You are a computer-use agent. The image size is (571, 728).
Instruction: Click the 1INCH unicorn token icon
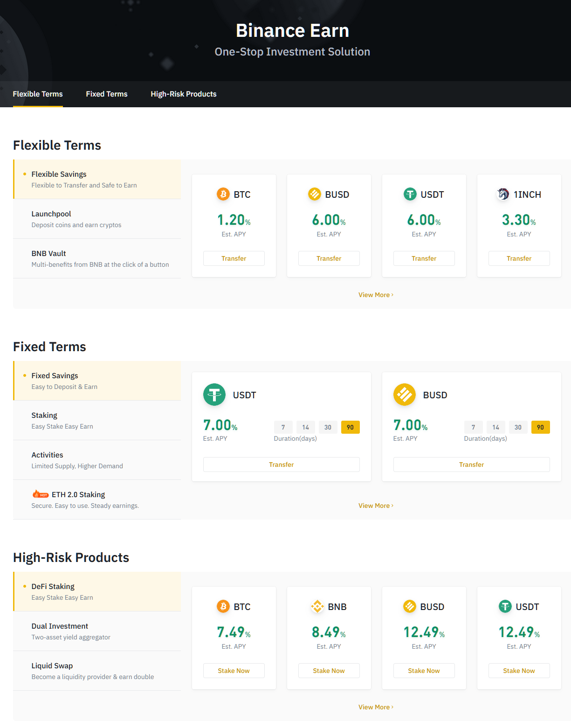click(503, 194)
